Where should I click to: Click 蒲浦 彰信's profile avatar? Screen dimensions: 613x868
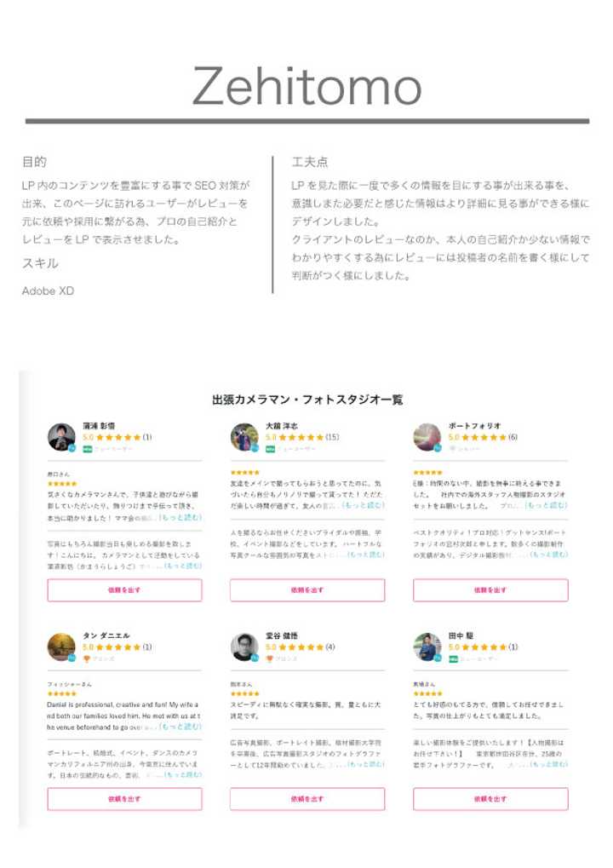coord(60,437)
